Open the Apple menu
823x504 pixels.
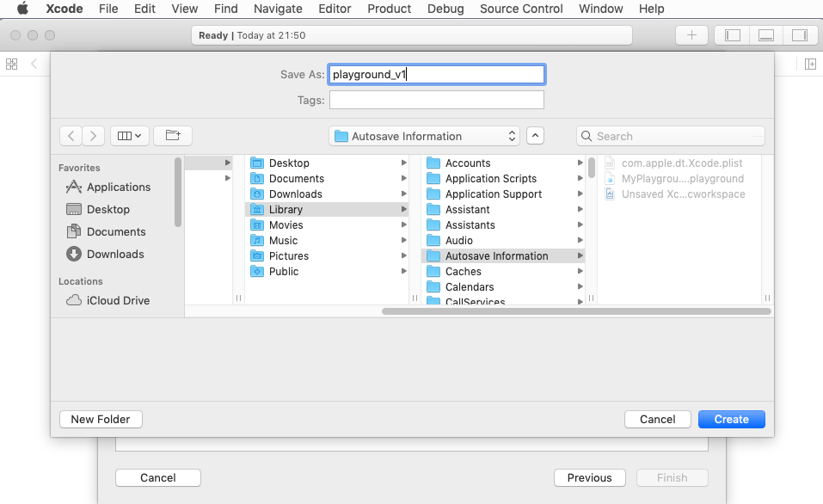pos(22,9)
